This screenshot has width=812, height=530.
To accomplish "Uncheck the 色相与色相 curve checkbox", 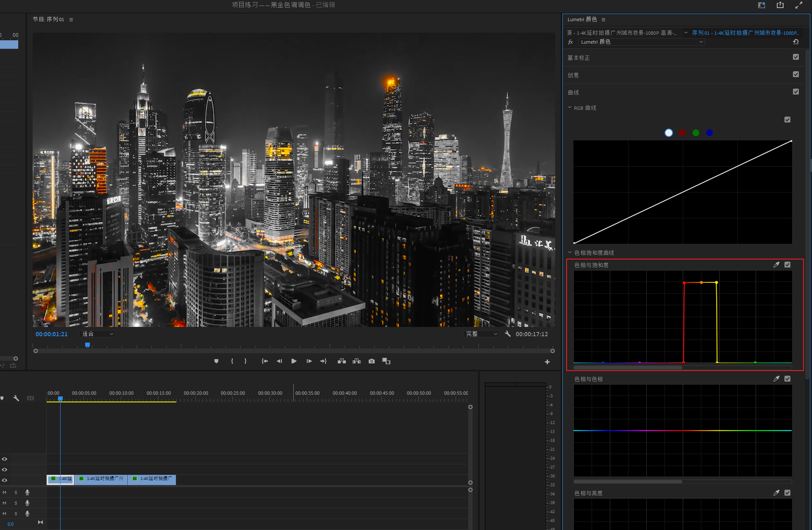I will (x=787, y=379).
